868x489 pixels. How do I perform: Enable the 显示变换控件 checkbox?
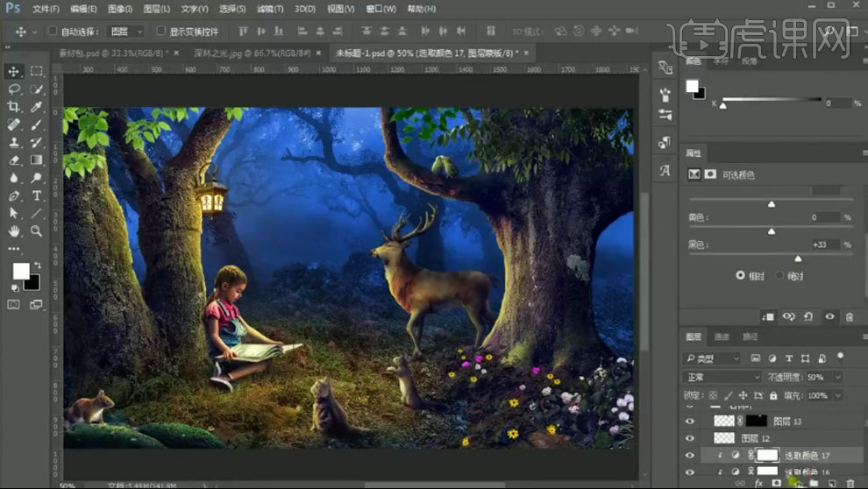[x=160, y=31]
